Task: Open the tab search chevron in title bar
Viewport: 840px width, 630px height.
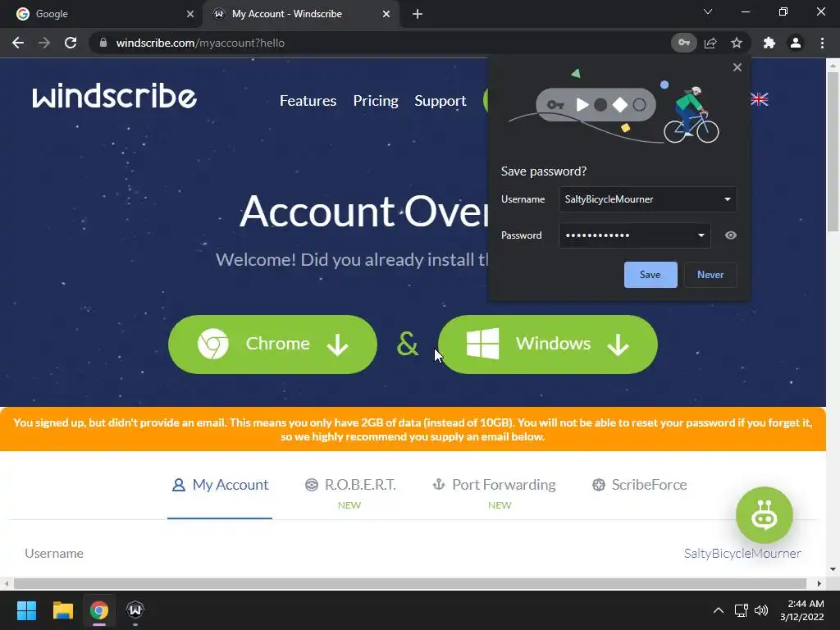Action: tap(708, 11)
